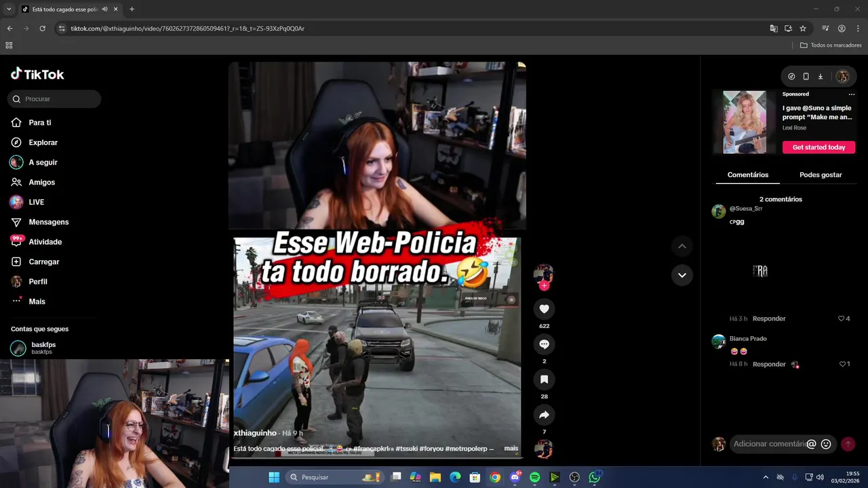Bookmark the video to favorites
Viewport: 868px width, 488px height.
coord(544,380)
